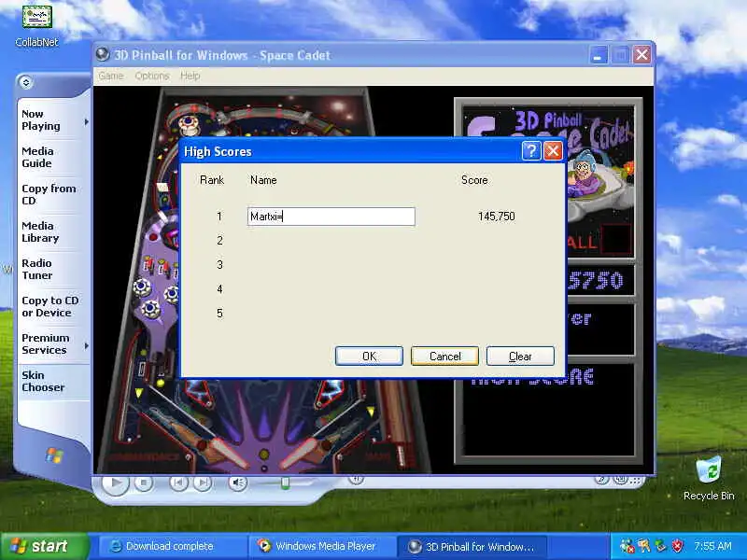The width and height of the screenshot is (747, 560).
Task: Click the Windows logo in Media Player
Action: 54,455
